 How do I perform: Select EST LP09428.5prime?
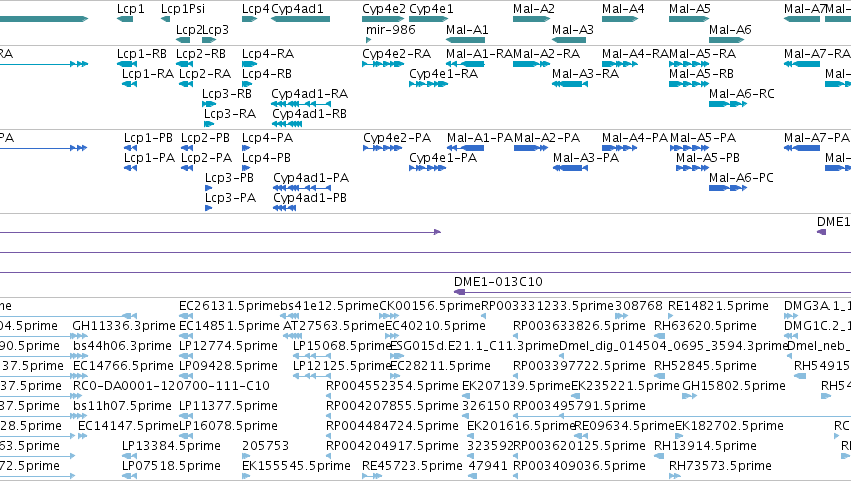coord(185,376)
